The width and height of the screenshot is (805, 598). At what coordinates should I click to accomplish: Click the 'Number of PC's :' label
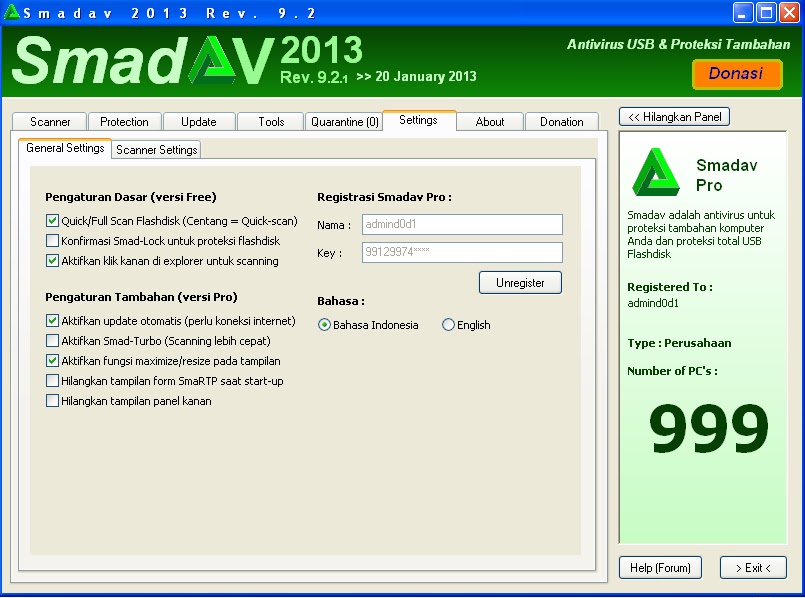[672, 371]
